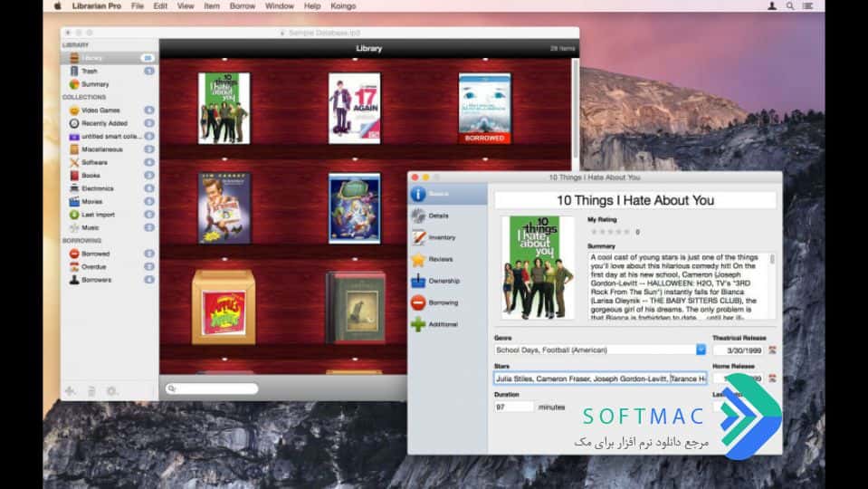Select the cover marked BORROWED
The image size is (868, 489).
coord(485,109)
